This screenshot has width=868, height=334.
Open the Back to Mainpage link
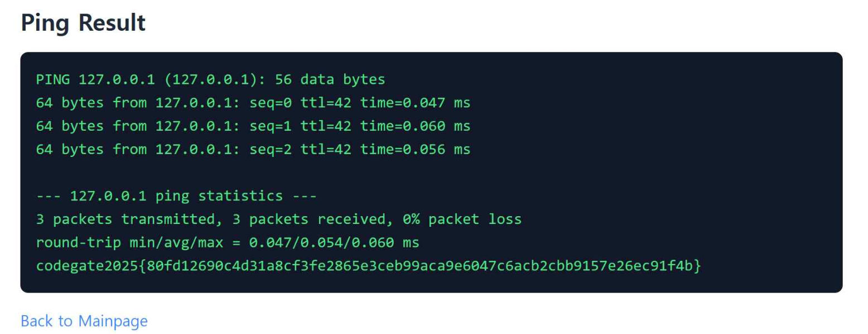point(84,321)
